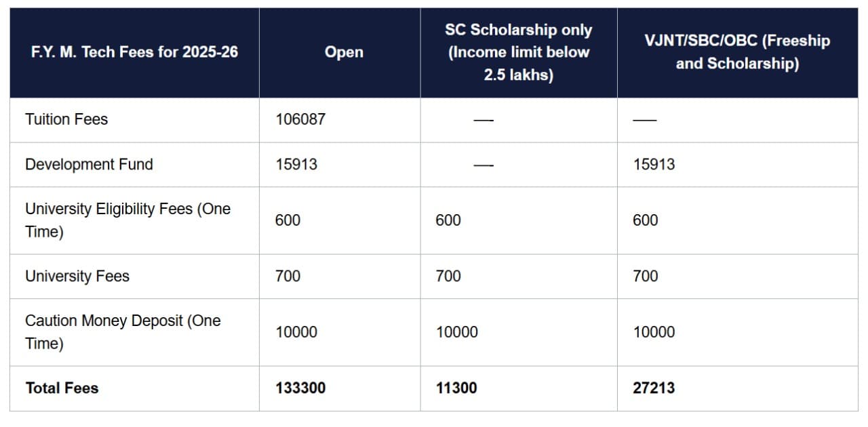Click the "F.Y. M. Tech Fees for 2025-26" header
The height and width of the screenshot is (427, 868).
(x=134, y=52)
